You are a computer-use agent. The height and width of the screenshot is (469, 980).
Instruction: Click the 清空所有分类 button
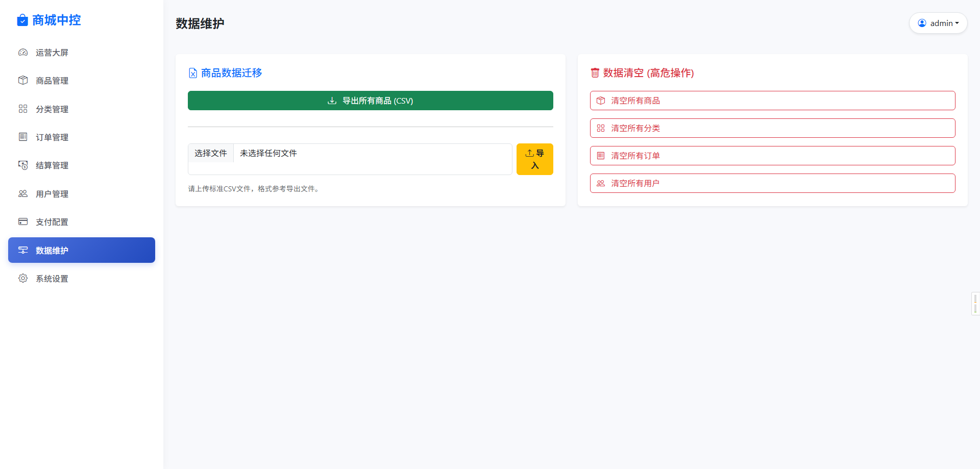point(773,128)
